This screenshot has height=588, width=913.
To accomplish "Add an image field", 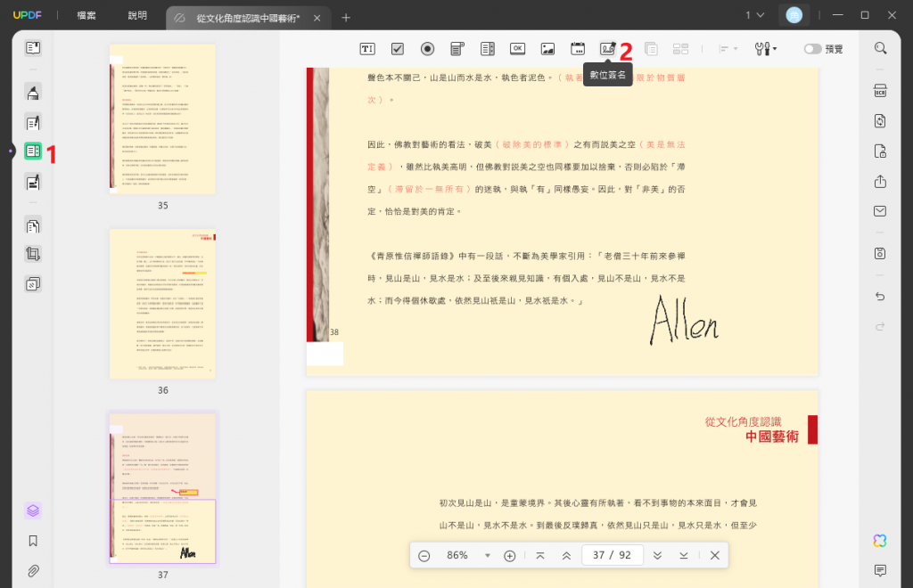I will [x=548, y=49].
